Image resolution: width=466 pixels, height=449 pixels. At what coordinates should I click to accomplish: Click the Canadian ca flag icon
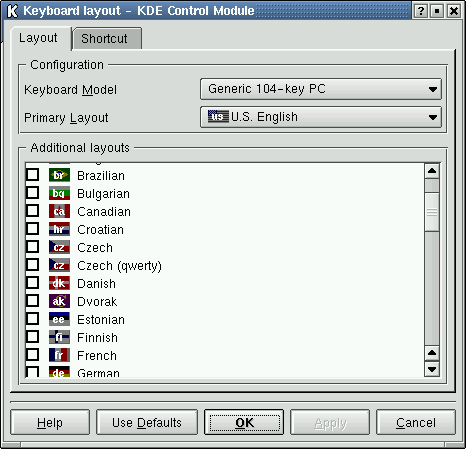(59, 211)
